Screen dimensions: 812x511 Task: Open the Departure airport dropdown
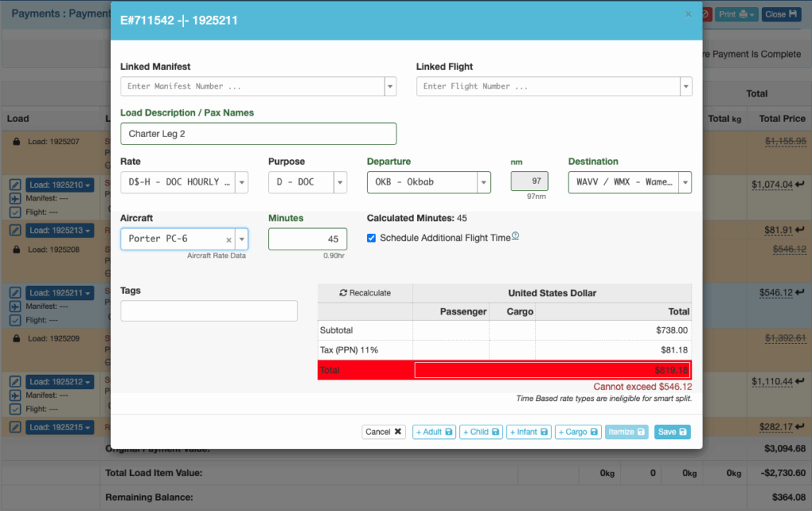pos(483,182)
